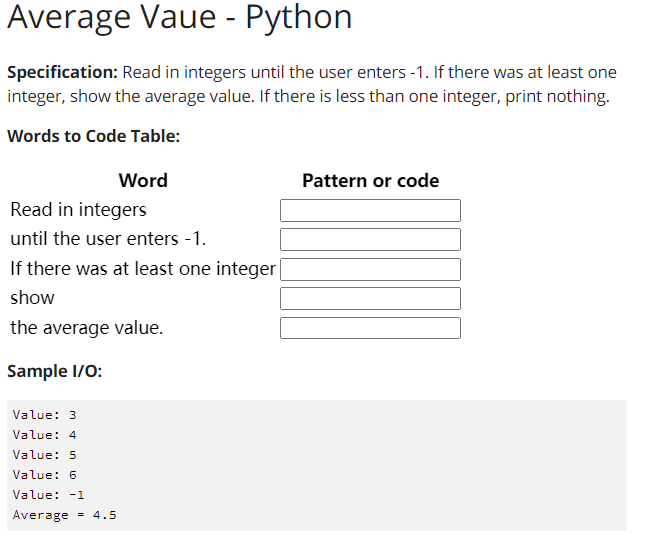This screenshot has height=555, width=650.
Task: Select the "If there was at least one integer" input
Action: [370, 269]
